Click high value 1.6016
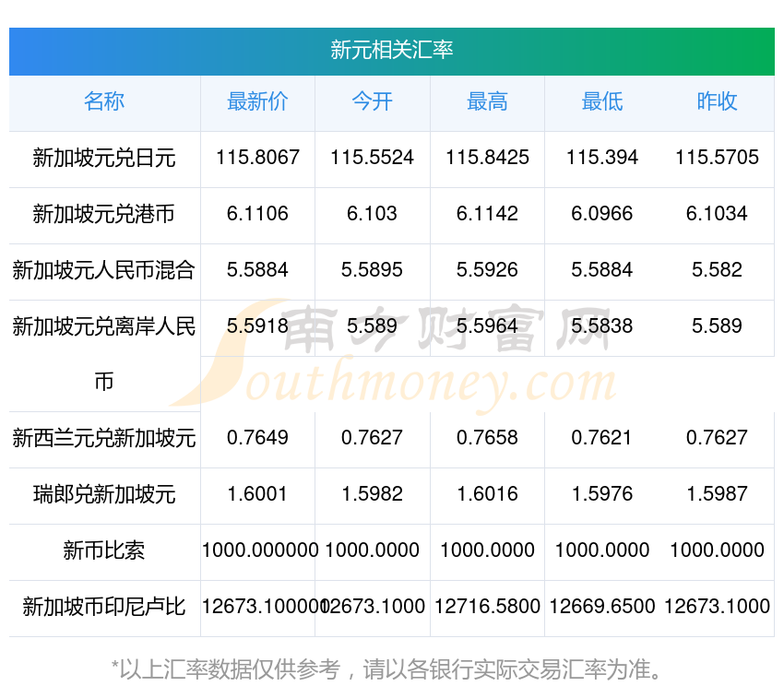This screenshot has height=698, width=784. click(x=487, y=494)
